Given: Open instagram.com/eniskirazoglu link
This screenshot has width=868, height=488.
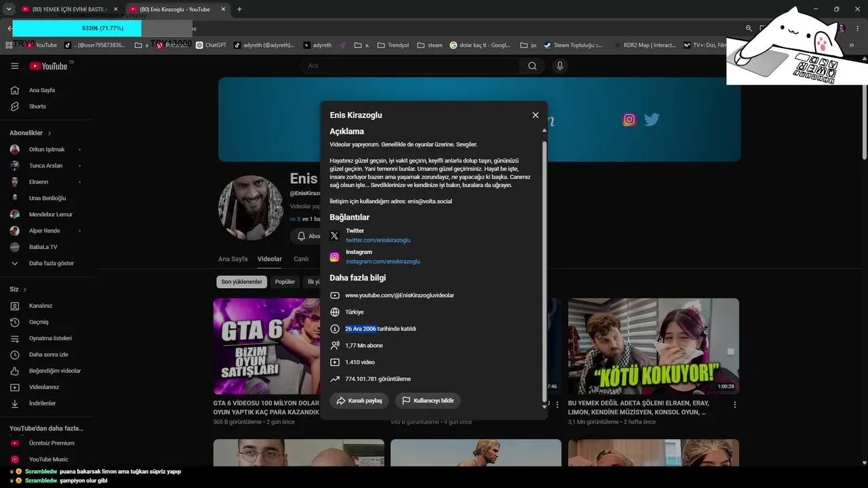Looking at the screenshot, I should (x=383, y=262).
